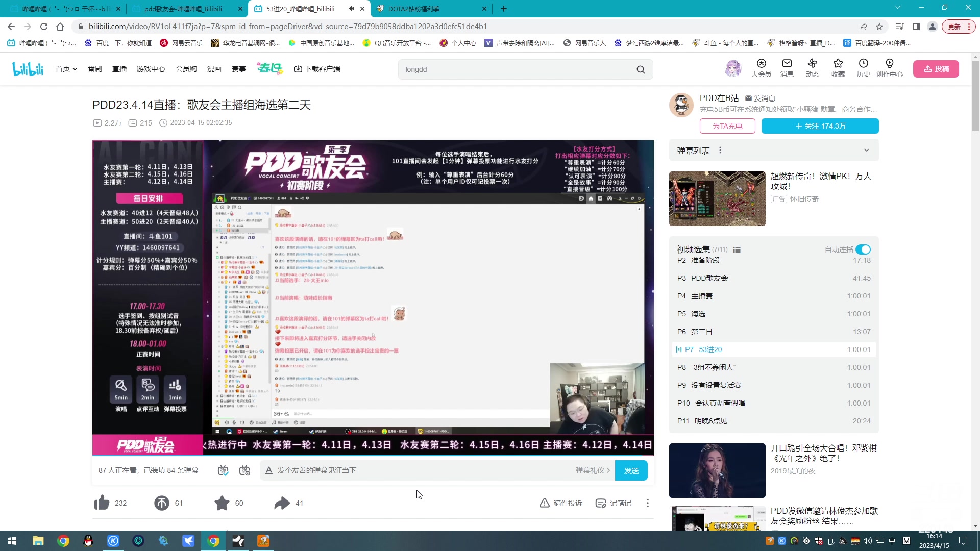Viewport: 980px width, 551px height.
Task: Open more options below video
Action: tap(648, 503)
